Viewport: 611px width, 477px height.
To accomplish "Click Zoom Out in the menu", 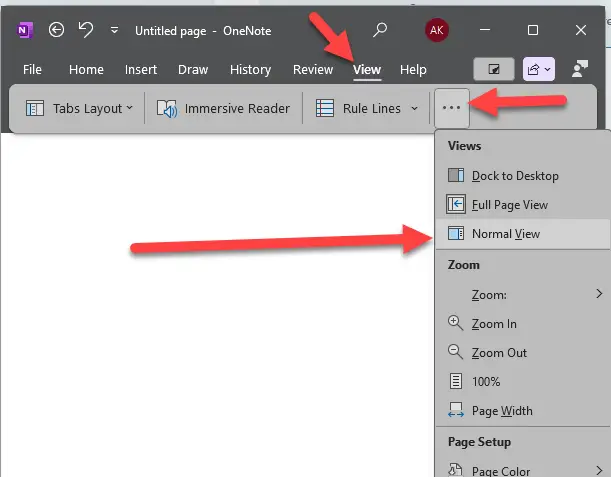I will pos(498,353).
